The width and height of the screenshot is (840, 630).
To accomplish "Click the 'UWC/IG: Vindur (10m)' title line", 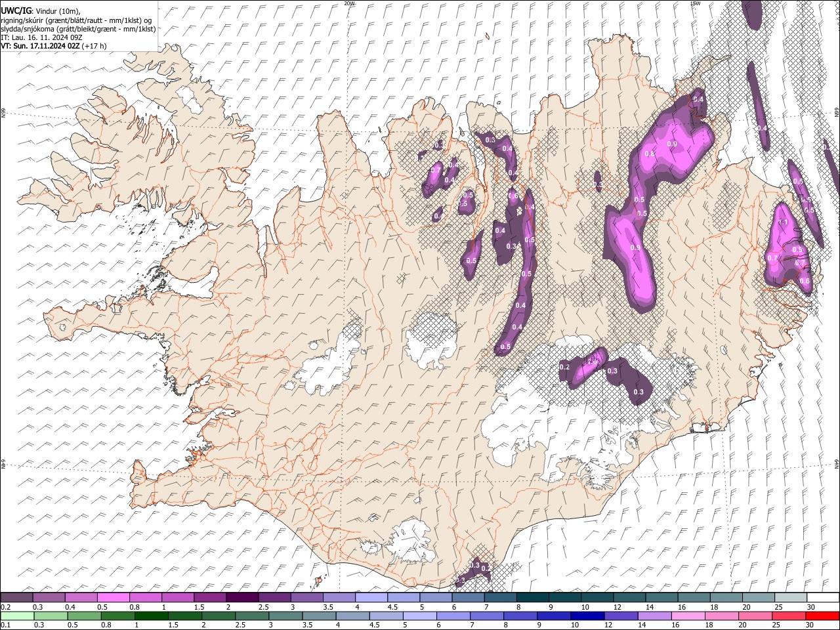I will (40, 11).
